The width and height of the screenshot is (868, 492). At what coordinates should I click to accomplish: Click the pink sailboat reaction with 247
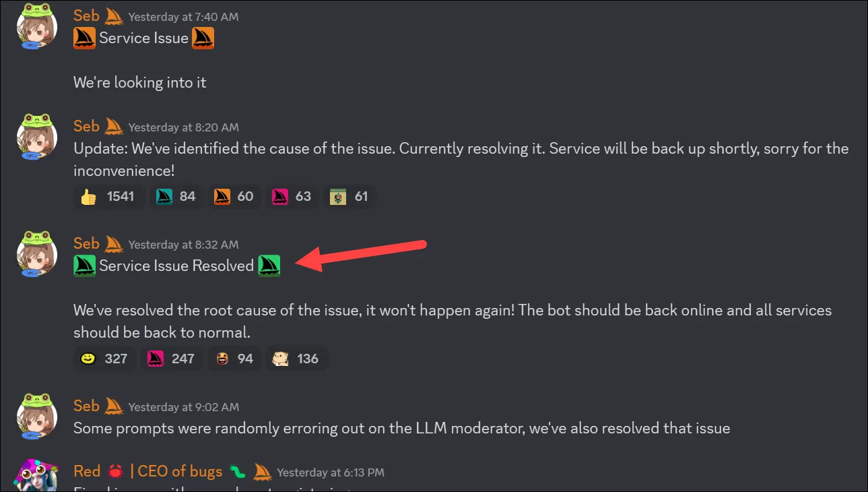tap(171, 359)
